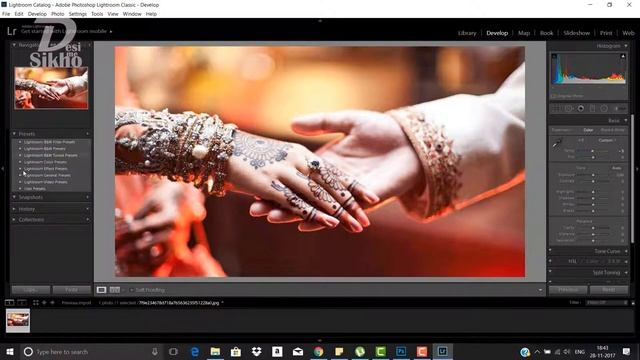Open the File menu
The height and width of the screenshot is (360, 640).
tap(6, 14)
